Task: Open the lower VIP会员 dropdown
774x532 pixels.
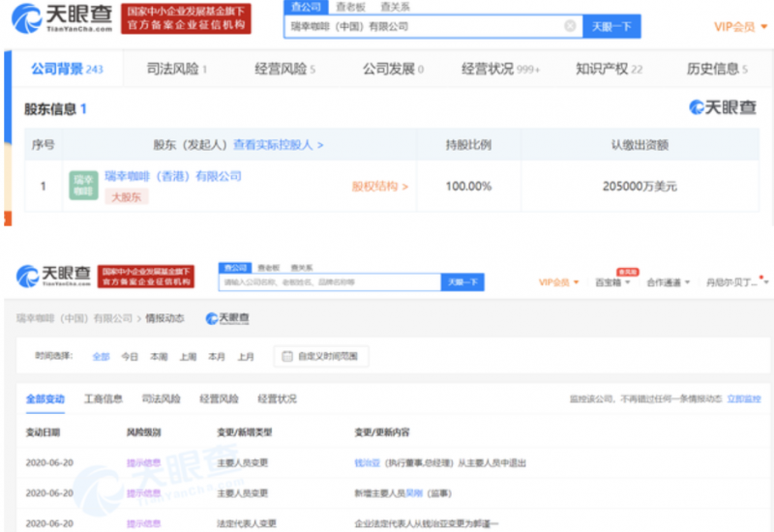Action: 558,282
